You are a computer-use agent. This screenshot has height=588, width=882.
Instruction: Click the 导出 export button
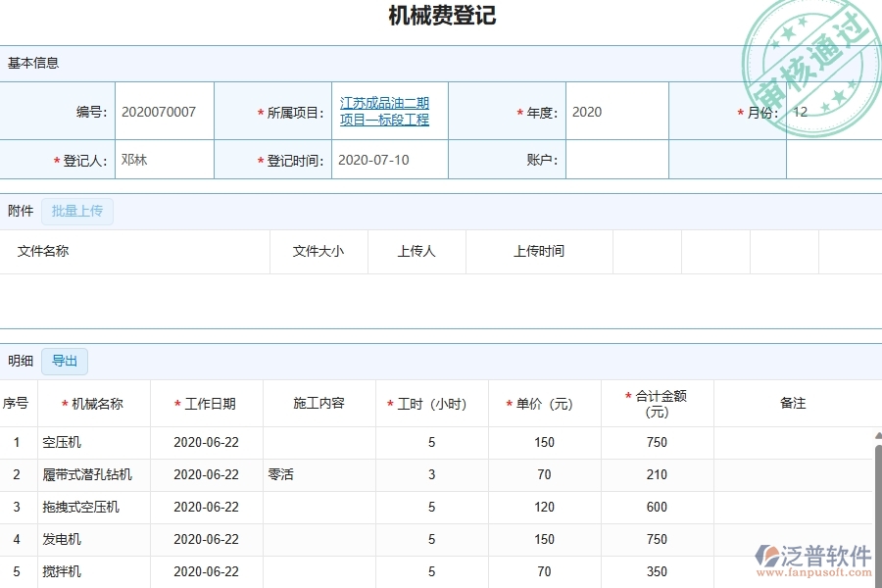pyautogui.click(x=64, y=361)
